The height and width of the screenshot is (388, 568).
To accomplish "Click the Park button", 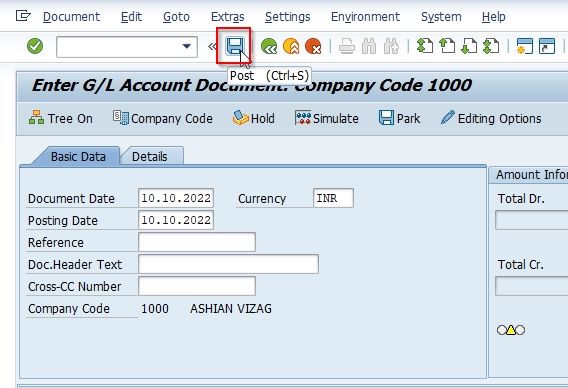I will 400,118.
